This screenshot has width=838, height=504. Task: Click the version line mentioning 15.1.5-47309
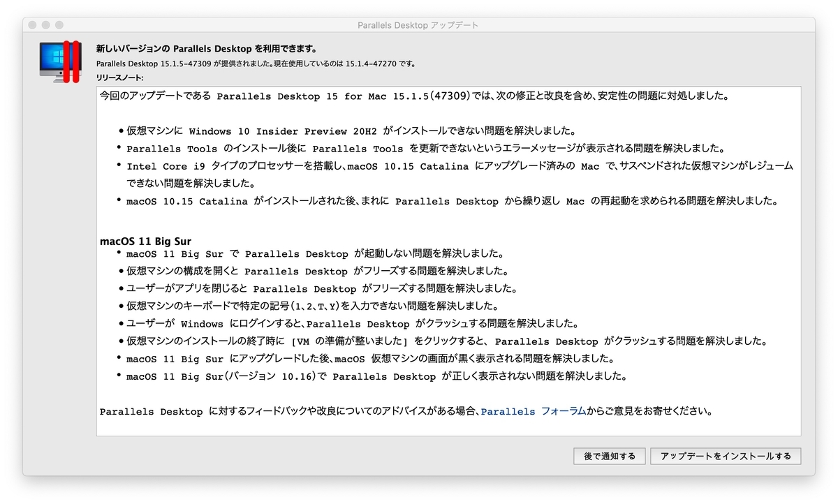click(x=256, y=64)
